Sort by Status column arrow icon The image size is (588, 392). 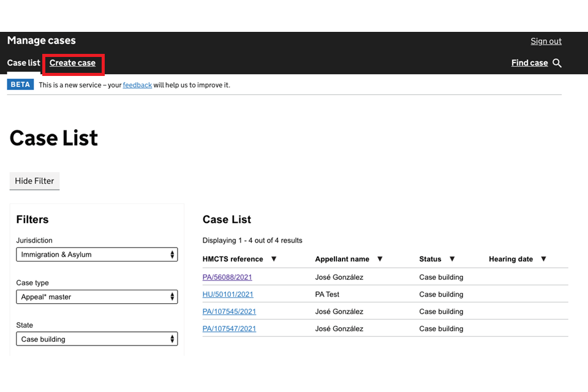[x=452, y=259]
